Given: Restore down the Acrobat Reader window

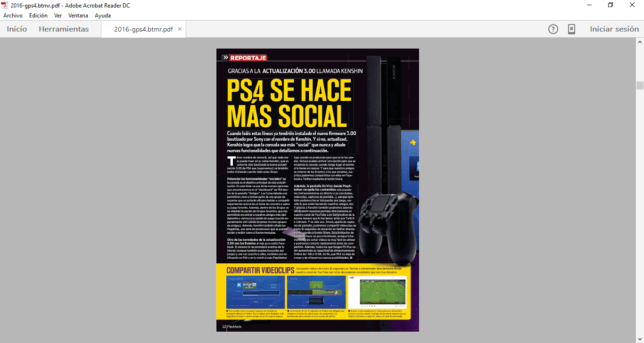Looking at the screenshot, I should tap(611, 5).
